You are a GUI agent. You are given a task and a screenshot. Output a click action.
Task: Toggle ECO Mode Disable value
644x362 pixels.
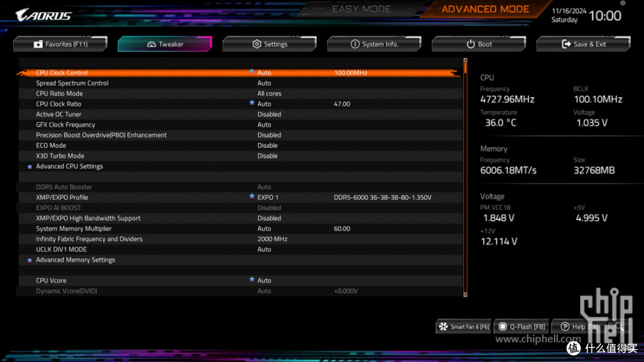coord(267,146)
